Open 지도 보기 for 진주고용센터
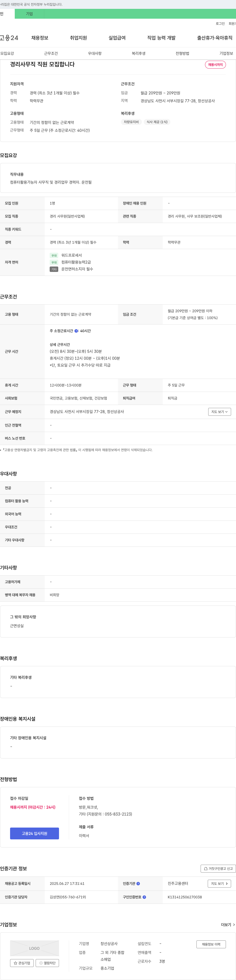The image size is (236, 980). coord(220,883)
